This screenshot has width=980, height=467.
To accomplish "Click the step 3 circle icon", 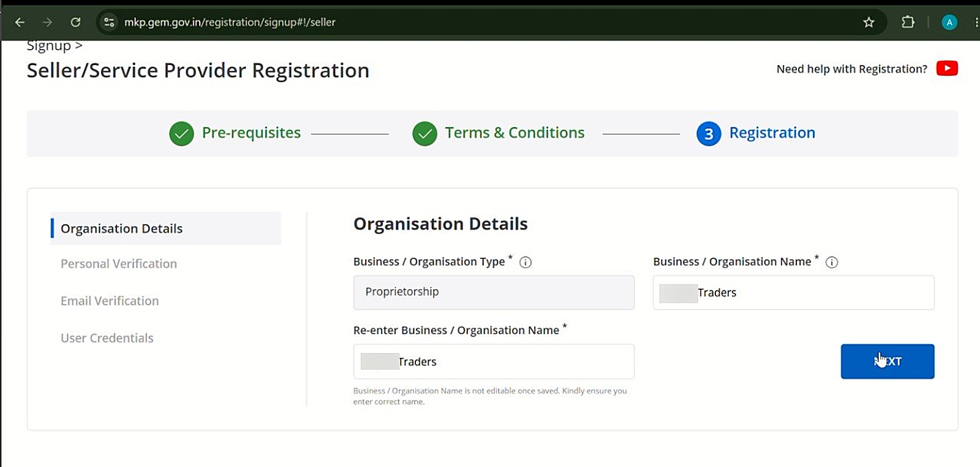I will click(709, 134).
